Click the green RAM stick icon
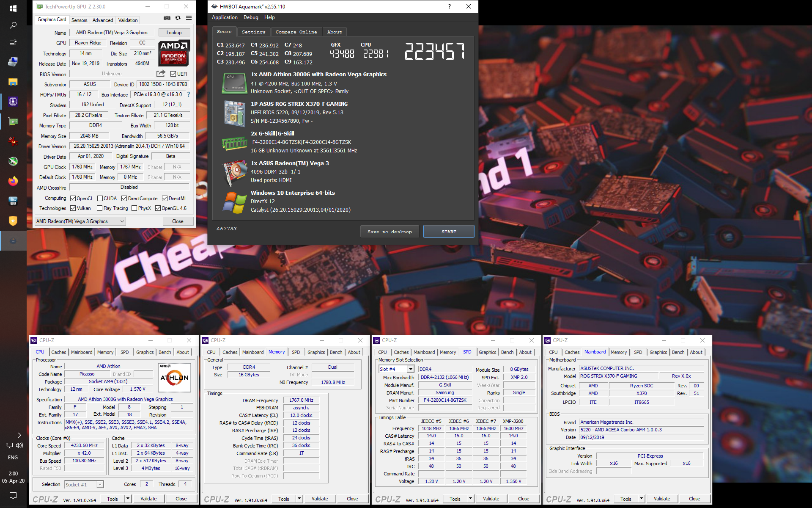812x508 pixels. pos(234,143)
